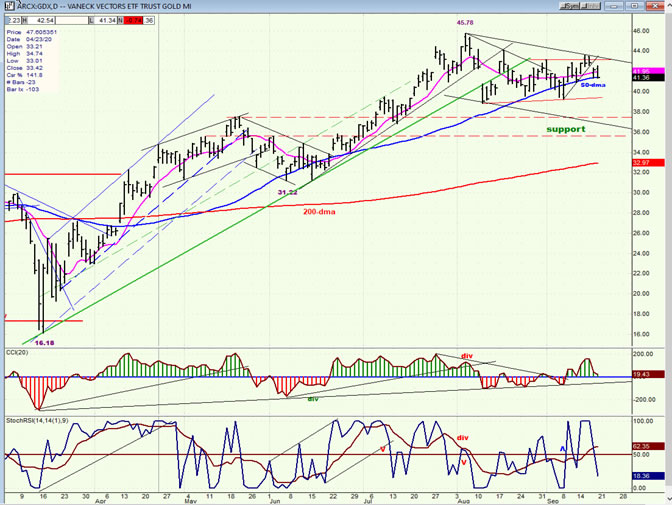Image resolution: width=672 pixels, height=505 pixels.
Task: Click the 50-dma label on chart
Action: click(592, 84)
